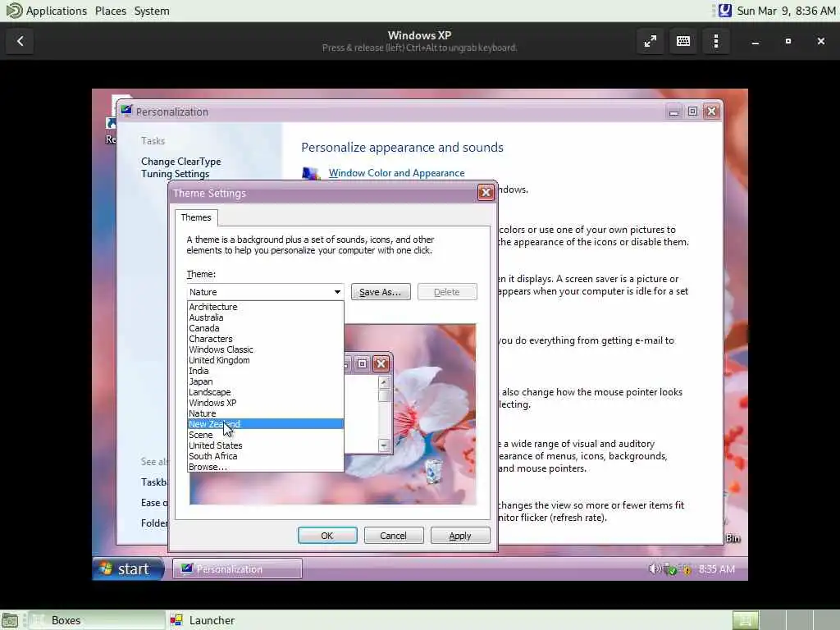The image size is (840, 630).
Task: Choose United Kingdom theme
Action: pyautogui.click(x=265, y=361)
